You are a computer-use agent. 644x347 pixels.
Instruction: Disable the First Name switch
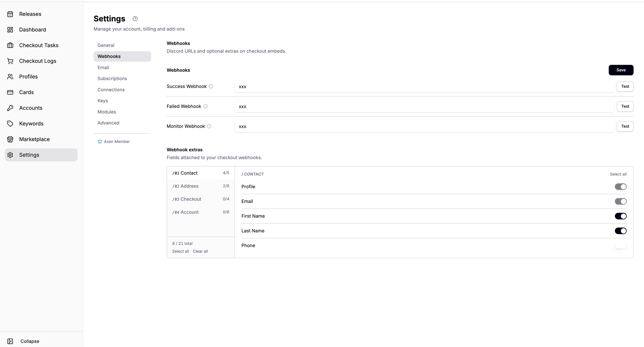(621, 216)
